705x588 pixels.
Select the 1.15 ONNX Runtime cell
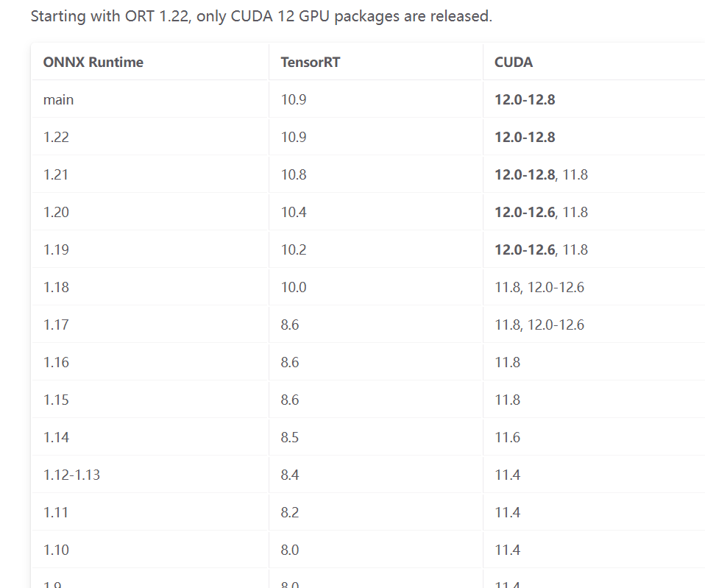[56, 400]
